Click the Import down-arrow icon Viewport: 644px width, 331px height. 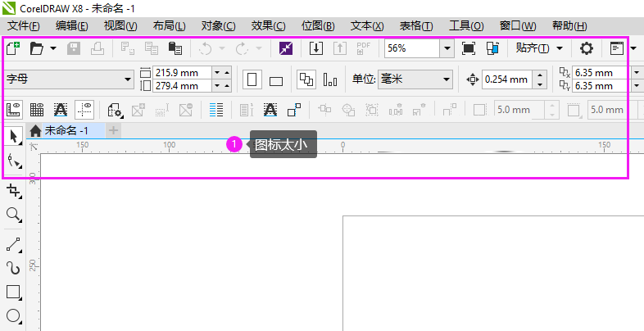coord(315,48)
